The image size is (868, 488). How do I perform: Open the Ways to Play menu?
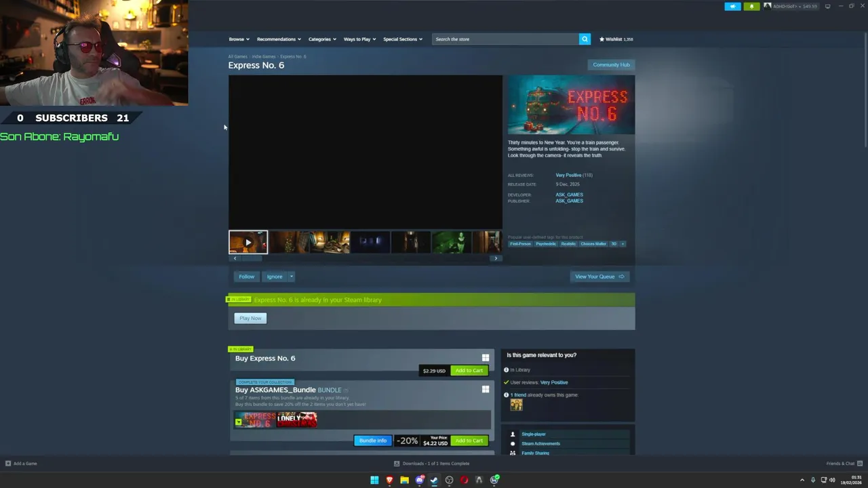[x=359, y=39]
